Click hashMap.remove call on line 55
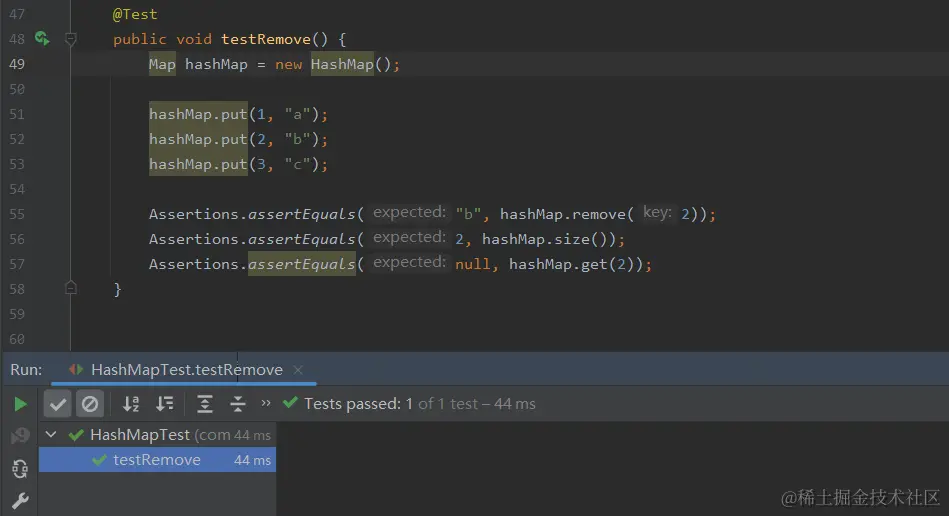 [601, 214]
